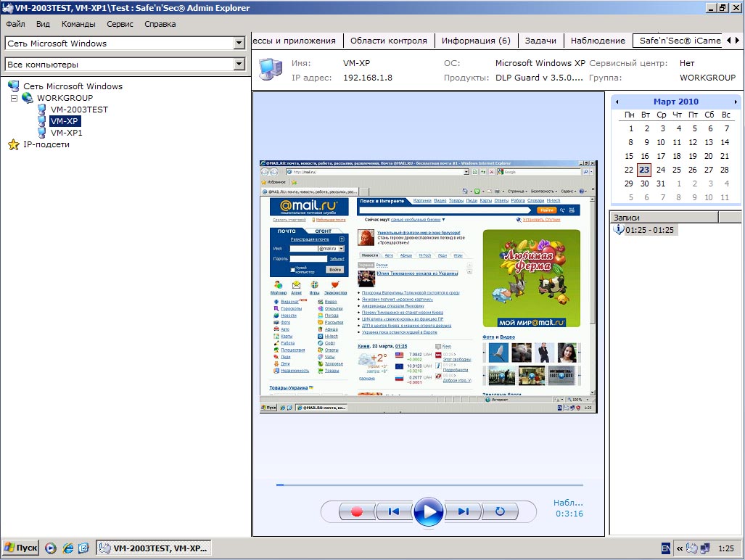The width and height of the screenshot is (745, 560).
Task: Go to previous month in calendar
Action: pos(617,102)
